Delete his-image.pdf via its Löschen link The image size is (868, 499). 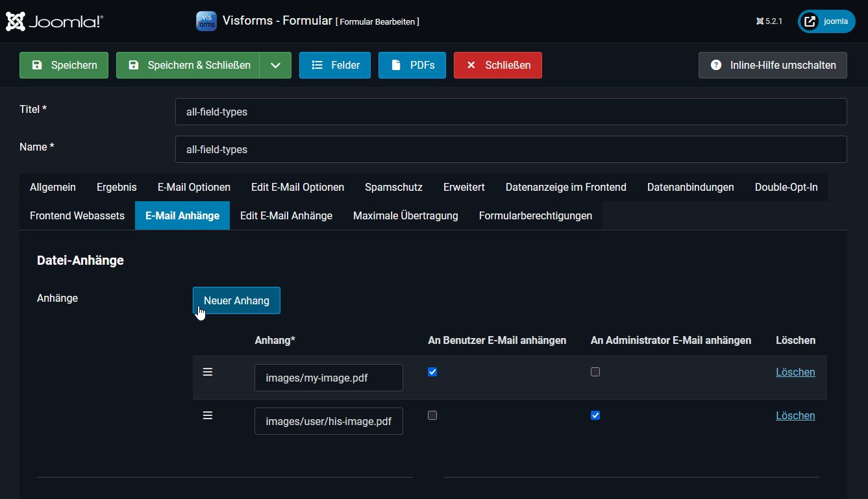pos(795,415)
